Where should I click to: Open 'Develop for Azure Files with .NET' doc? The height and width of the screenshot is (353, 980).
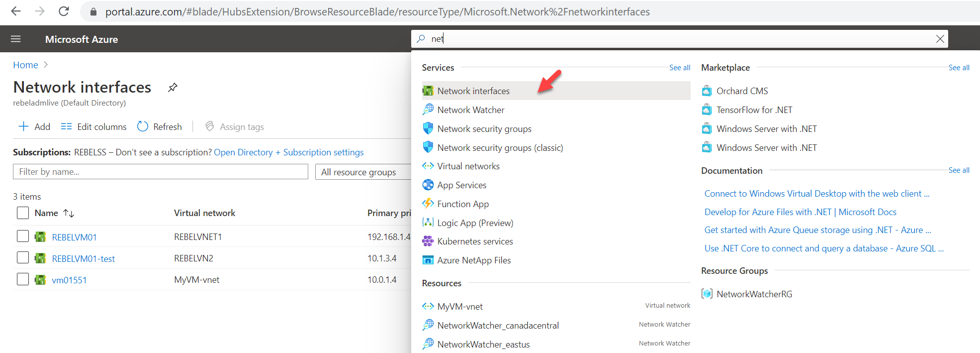coord(800,212)
